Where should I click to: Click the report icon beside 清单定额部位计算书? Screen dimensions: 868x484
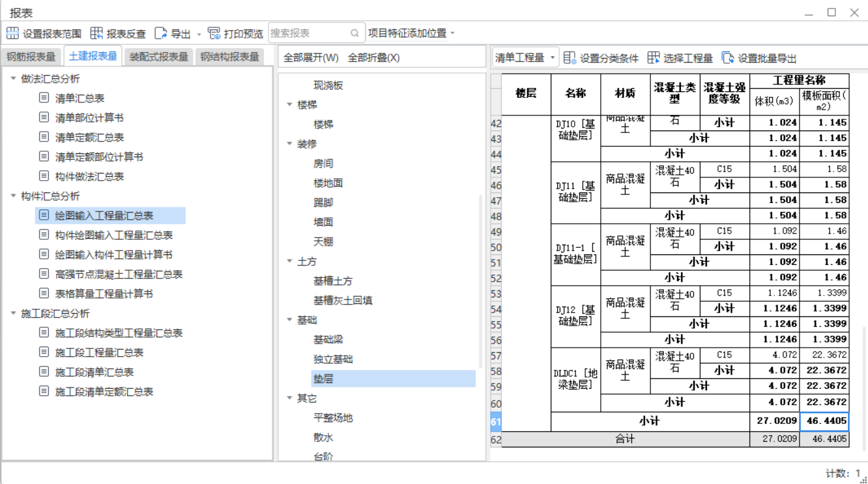tap(44, 157)
